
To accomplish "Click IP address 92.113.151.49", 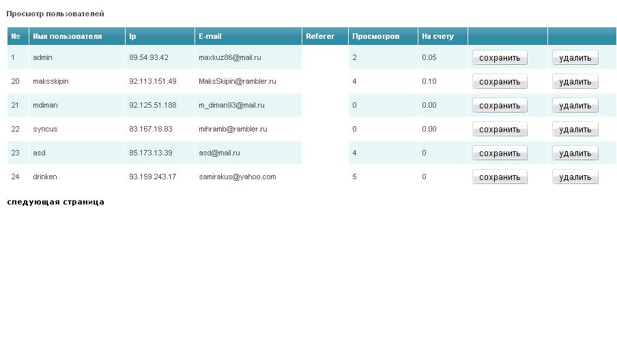I will pyautogui.click(x=153, y=81).
